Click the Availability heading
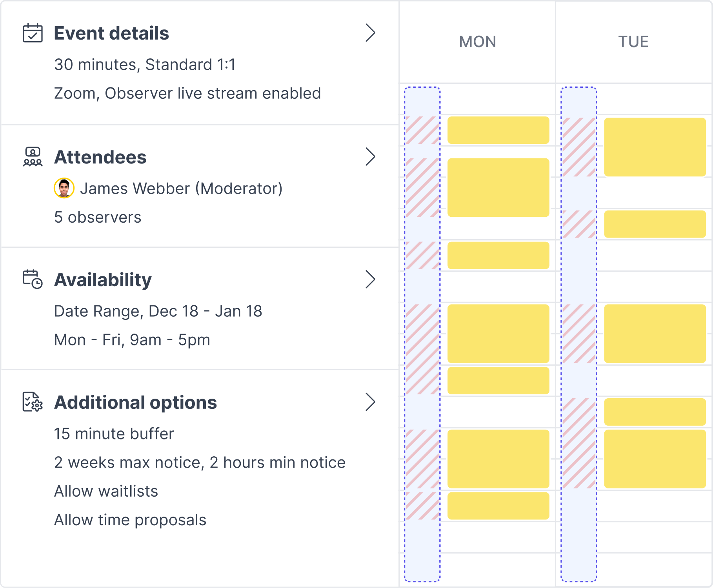 [x=103, y=280]
